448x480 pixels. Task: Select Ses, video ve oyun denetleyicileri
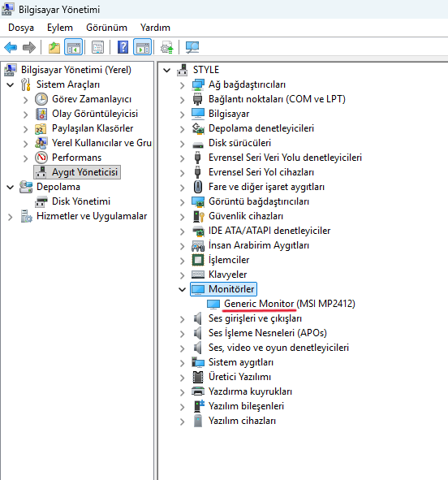pos(278,348)
